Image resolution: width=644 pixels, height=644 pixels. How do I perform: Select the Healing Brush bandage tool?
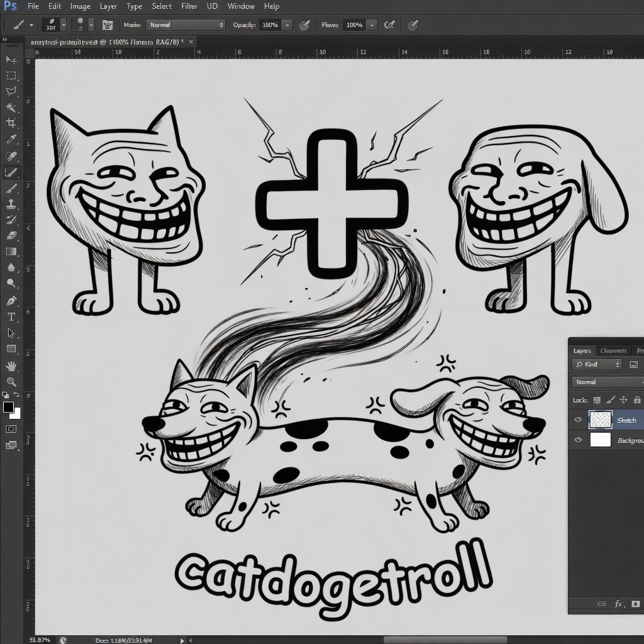[11, 156]
